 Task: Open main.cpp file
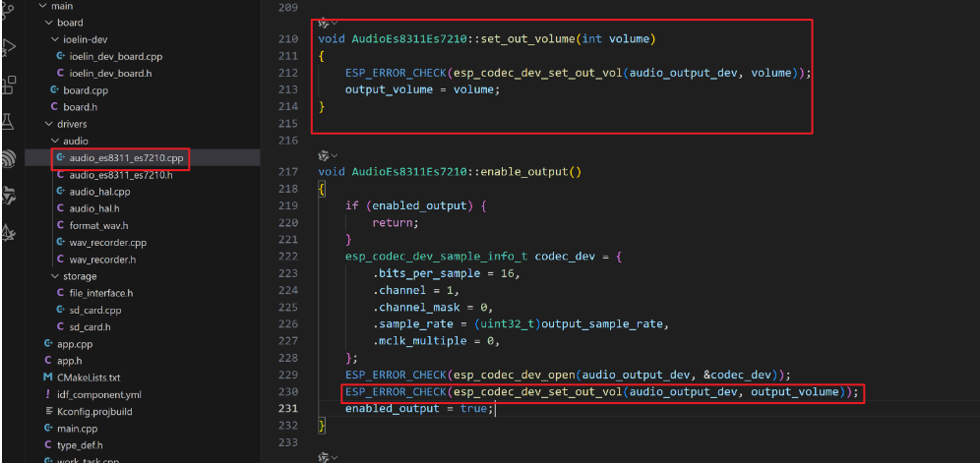pyautogui.click(x=78, y=429)
